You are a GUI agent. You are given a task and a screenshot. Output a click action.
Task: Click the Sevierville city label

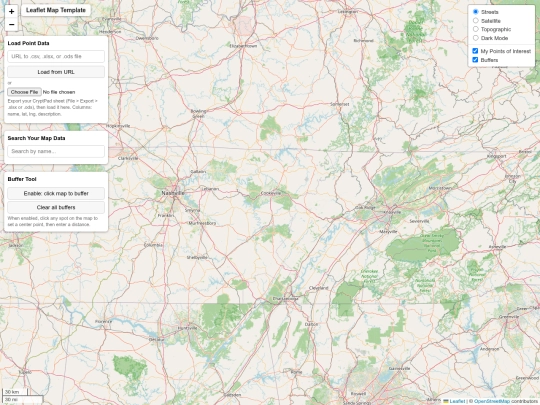click(419, 221)
